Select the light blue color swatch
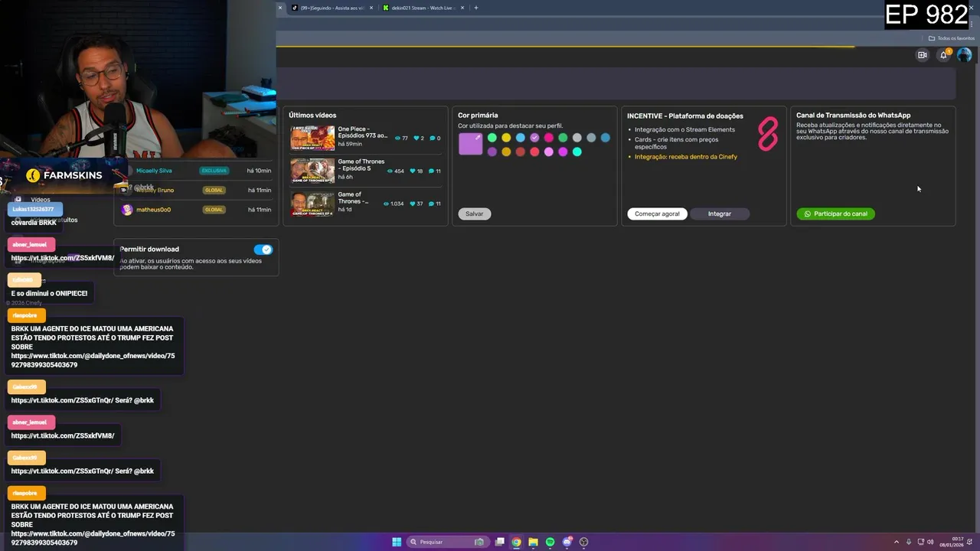 521,138
